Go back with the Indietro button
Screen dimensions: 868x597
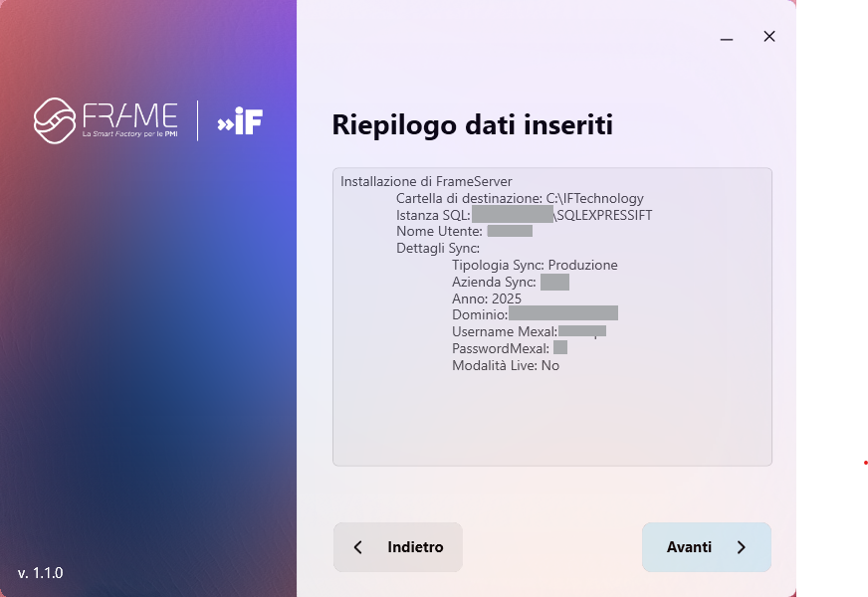coord(398,547)
